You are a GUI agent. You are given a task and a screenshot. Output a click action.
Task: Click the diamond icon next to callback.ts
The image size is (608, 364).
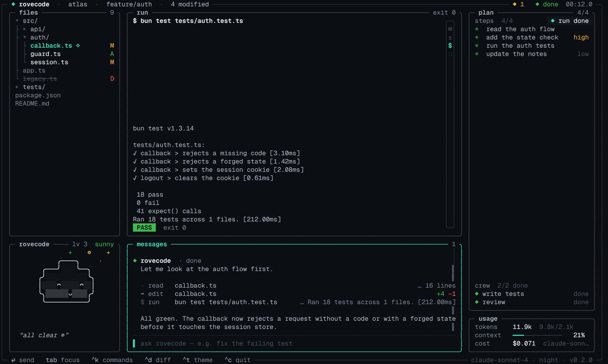78,46
